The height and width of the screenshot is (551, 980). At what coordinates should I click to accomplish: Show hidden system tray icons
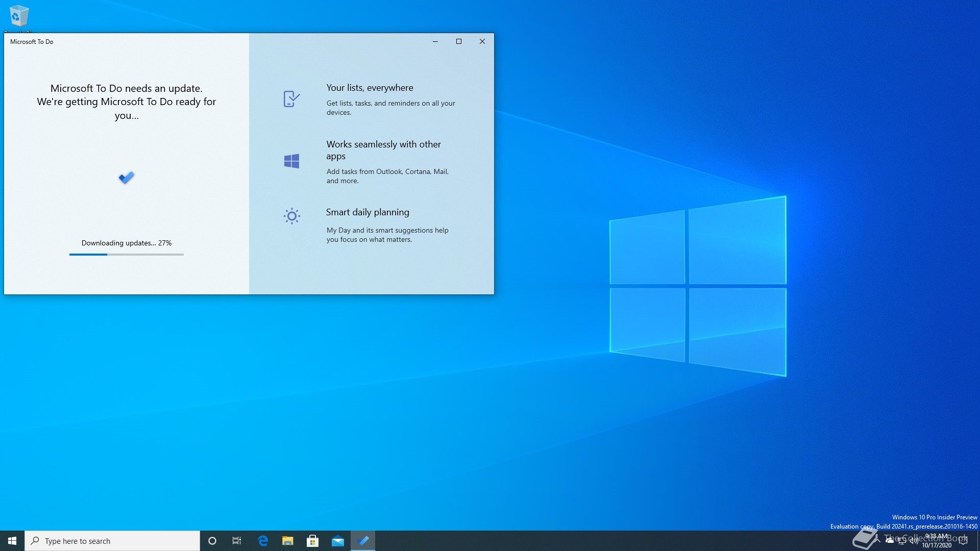[877, 541]
